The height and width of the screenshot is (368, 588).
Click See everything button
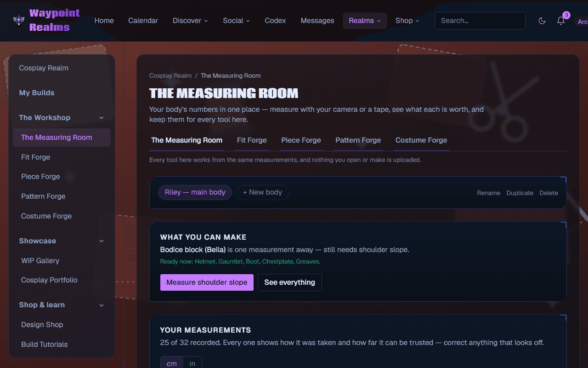point(290,282)
